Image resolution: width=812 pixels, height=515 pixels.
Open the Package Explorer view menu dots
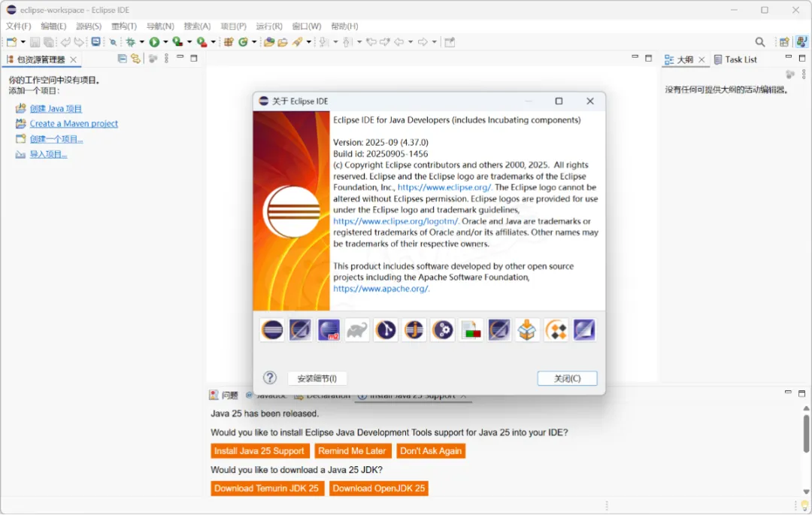click(166, 59)
